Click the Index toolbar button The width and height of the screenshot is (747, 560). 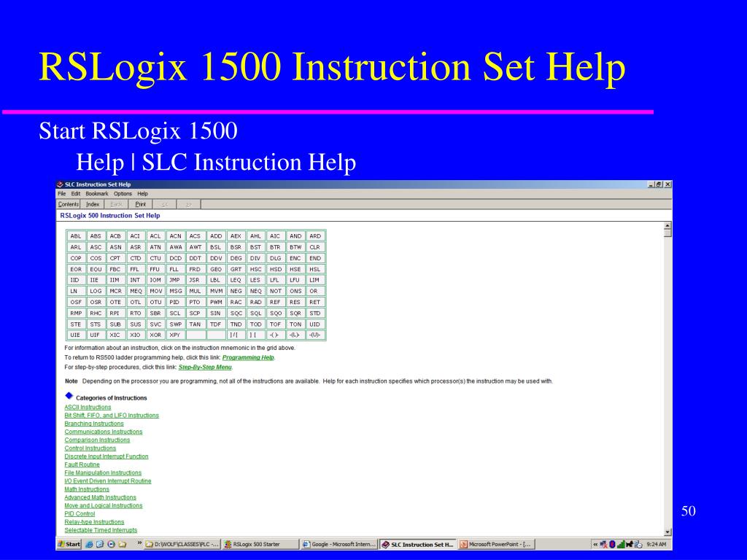click(x=93, y=204)
